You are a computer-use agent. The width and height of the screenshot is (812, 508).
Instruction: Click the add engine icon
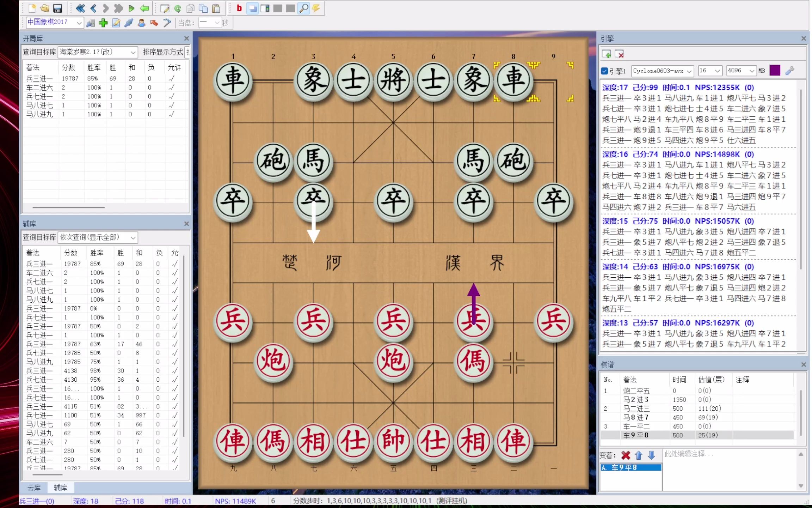tap(607, 54)
